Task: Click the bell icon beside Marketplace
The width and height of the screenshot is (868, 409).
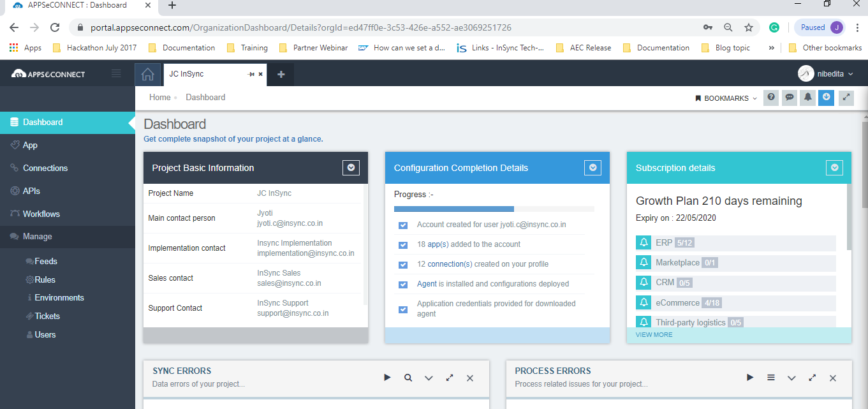Action: click(644, 263)
